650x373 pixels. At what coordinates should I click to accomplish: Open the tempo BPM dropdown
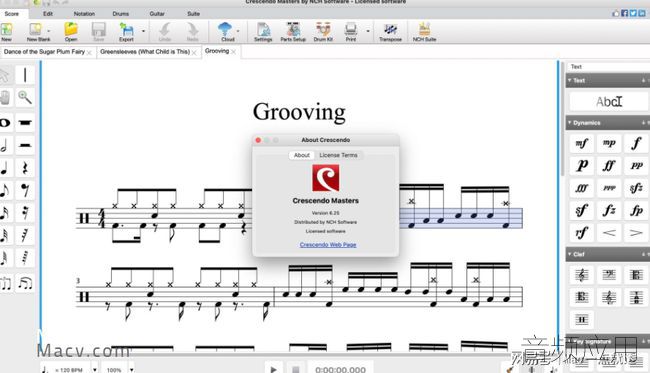point(95,369)
